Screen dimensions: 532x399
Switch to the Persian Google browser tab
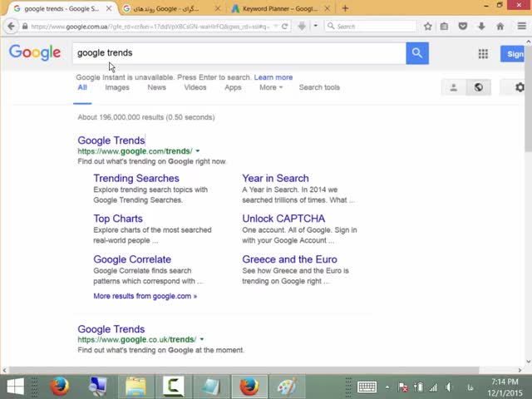pyautogui.click(x=170, y=8)
